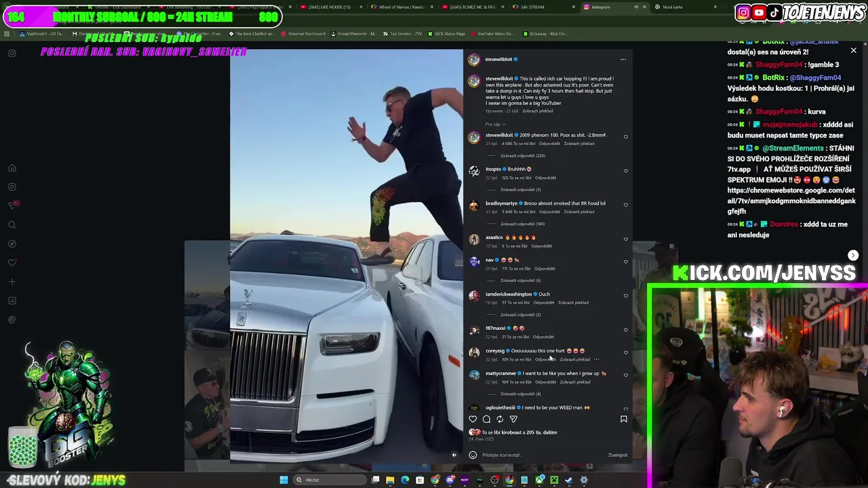Switch to the BONEZ MC YouTube tab
This screenshot has height=488, width=868.
(x=473, y=7)
